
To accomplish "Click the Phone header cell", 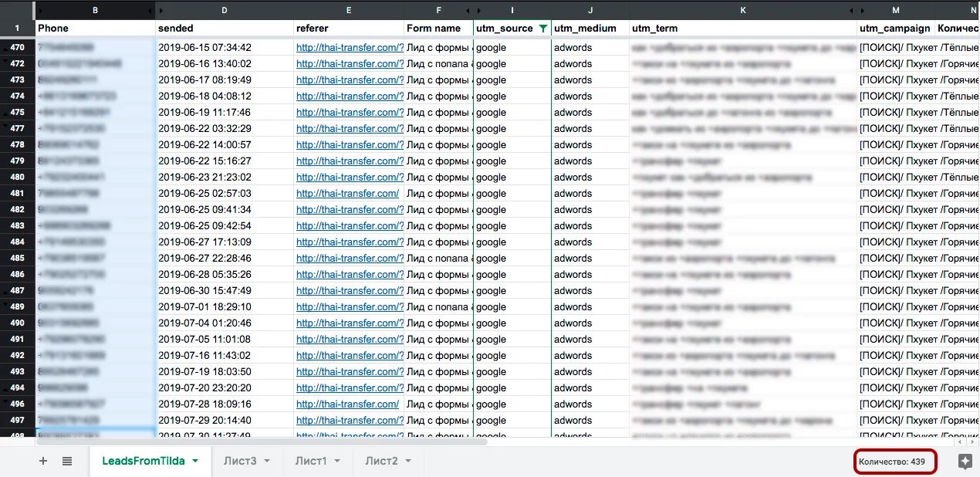I will [95, 29].
